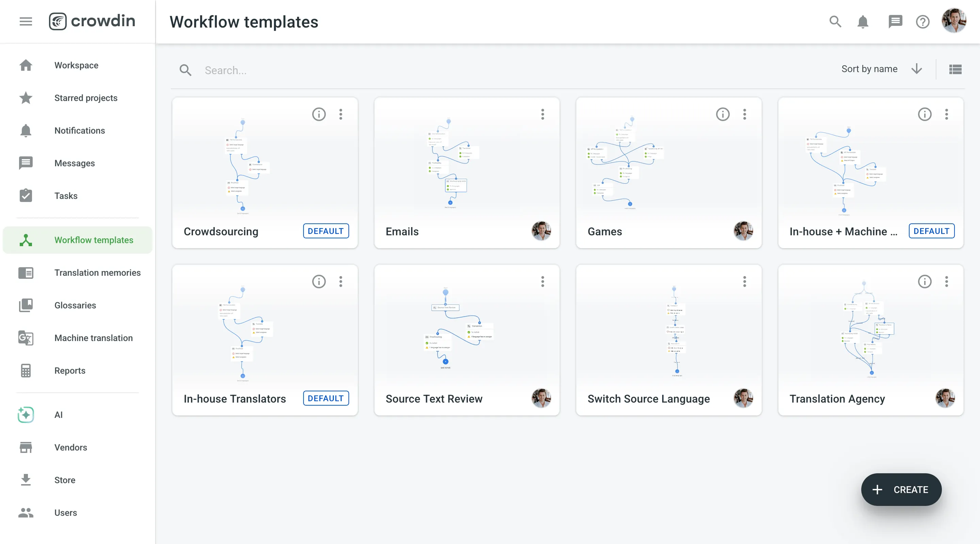Screen dimensions: 980x544
Task: Open the Reports section
Action: click(70, 371)
